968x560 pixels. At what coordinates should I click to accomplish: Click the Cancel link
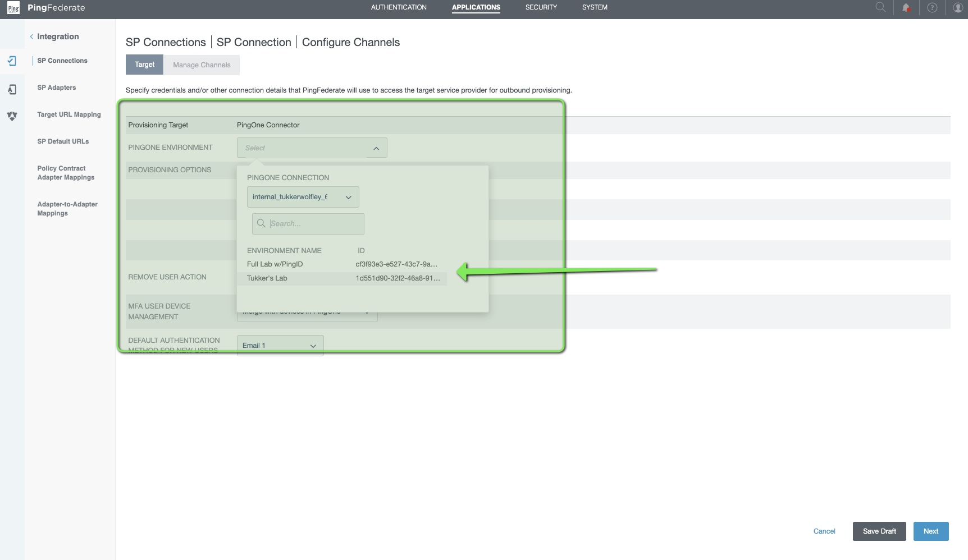[x=824, y=531]
